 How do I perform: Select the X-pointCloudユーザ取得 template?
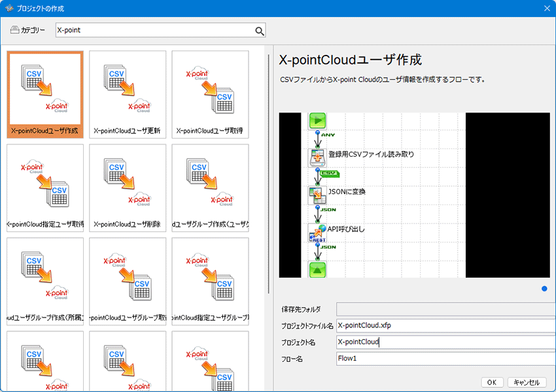coord(210,94)
